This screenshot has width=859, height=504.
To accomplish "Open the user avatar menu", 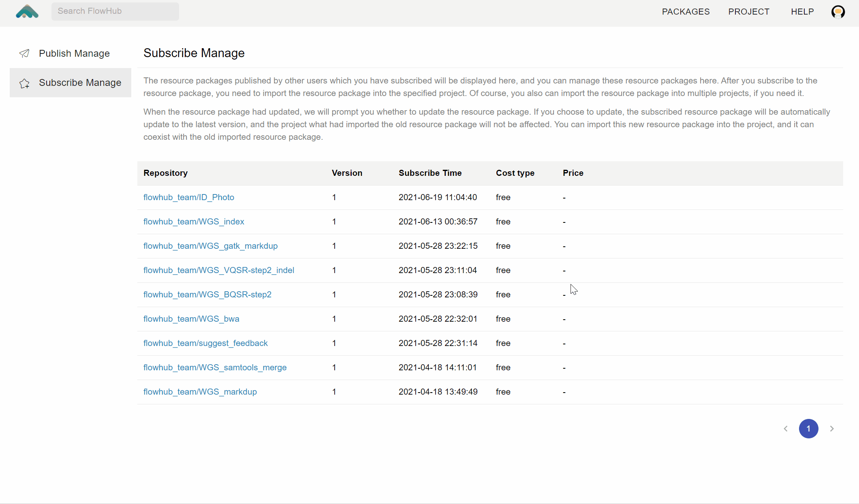I will [838, 12].
